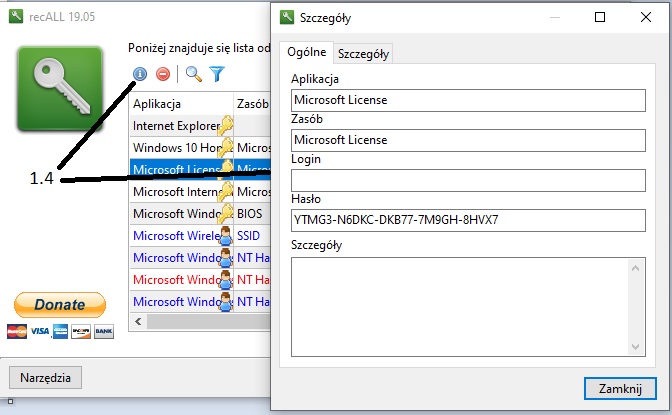Select the SSID resource cell
Viewport: 672px width, 415px height.
coord(252,235)
